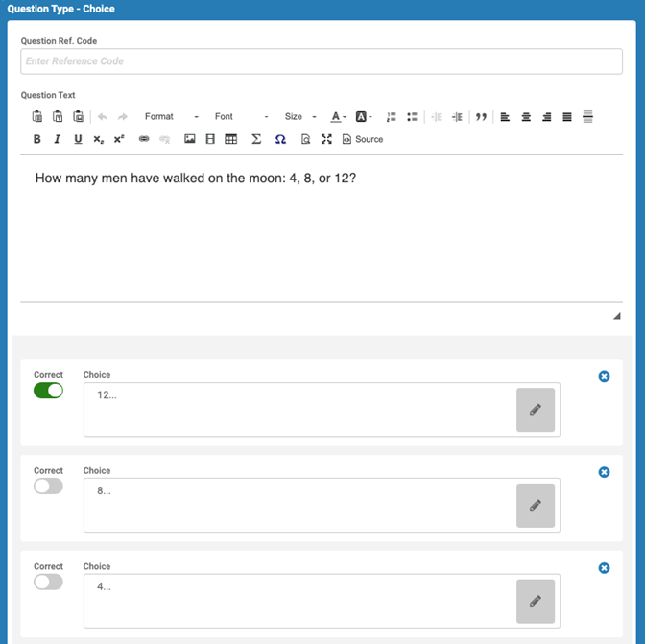Click the decrease indent icon
This screenshot has width=645, height=644.
[x=437, y=117]
